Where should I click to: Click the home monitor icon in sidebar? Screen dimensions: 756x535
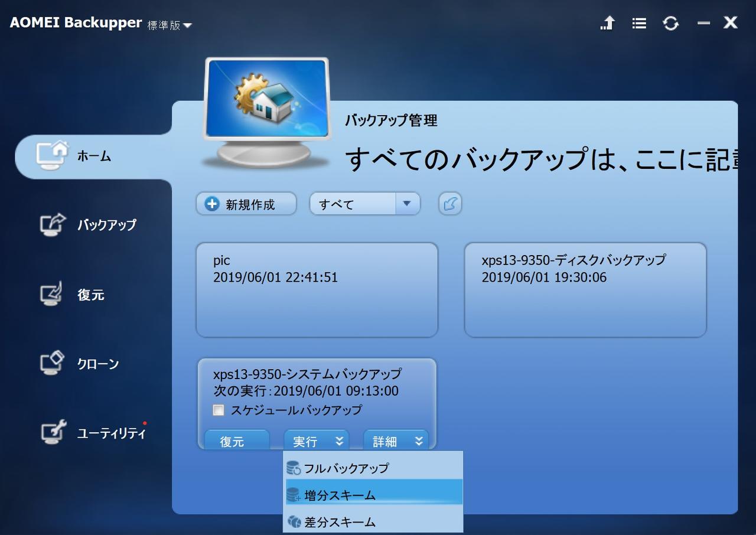[51, 155]
